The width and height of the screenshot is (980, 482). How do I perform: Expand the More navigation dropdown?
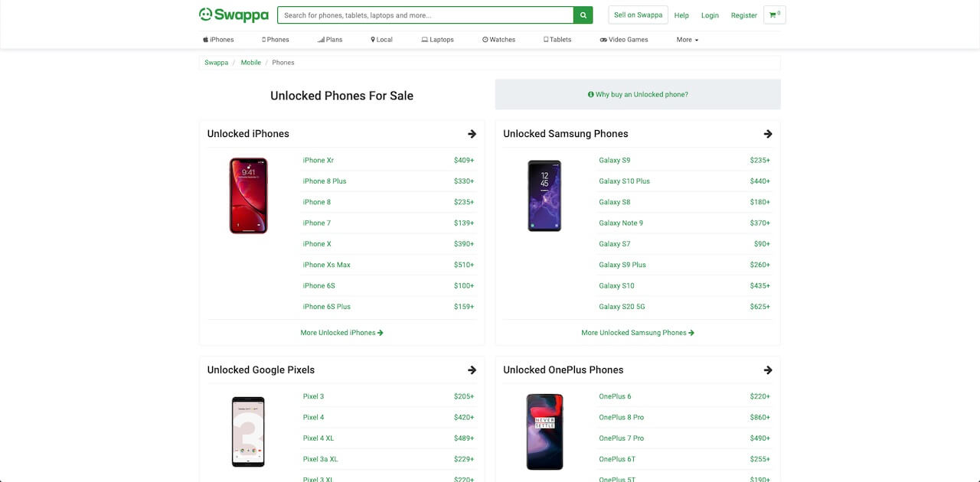(x=687, y=39)
